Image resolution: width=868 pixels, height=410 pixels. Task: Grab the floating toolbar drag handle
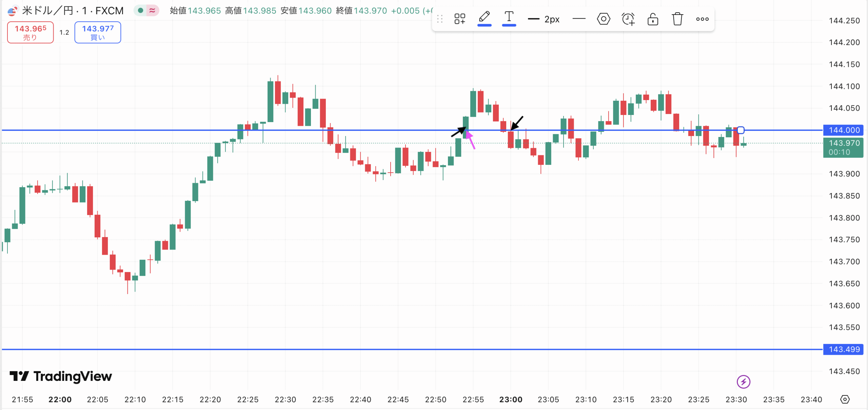(x=440, y=19)
